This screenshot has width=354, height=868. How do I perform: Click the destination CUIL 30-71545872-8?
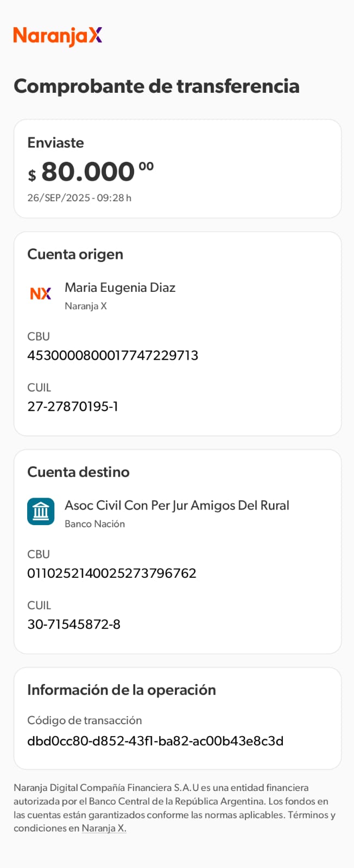(74, 624)
